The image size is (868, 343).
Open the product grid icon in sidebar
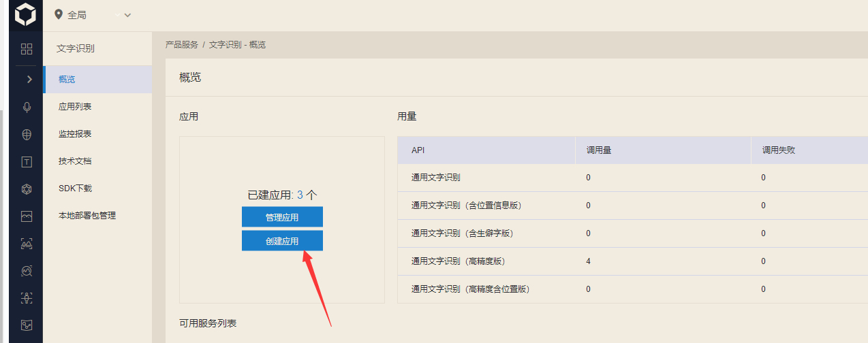(x=27, y=49)
